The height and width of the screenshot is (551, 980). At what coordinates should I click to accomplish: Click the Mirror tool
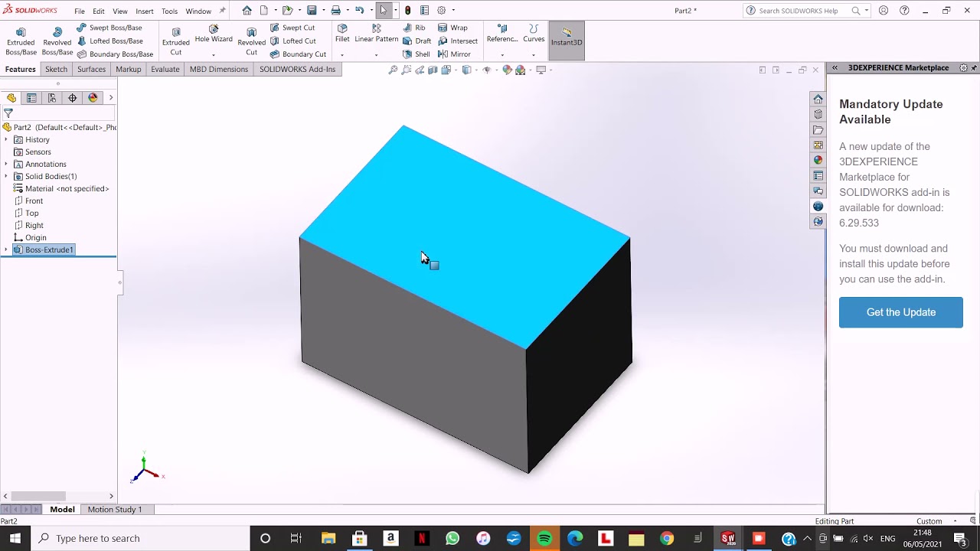pyautogui.click(x=454, y=54)
